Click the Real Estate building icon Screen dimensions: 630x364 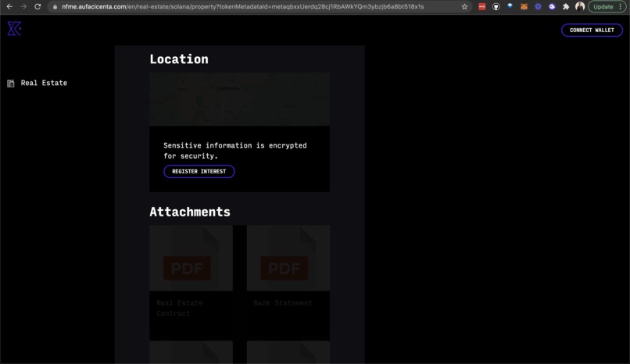tap(11, 83)
